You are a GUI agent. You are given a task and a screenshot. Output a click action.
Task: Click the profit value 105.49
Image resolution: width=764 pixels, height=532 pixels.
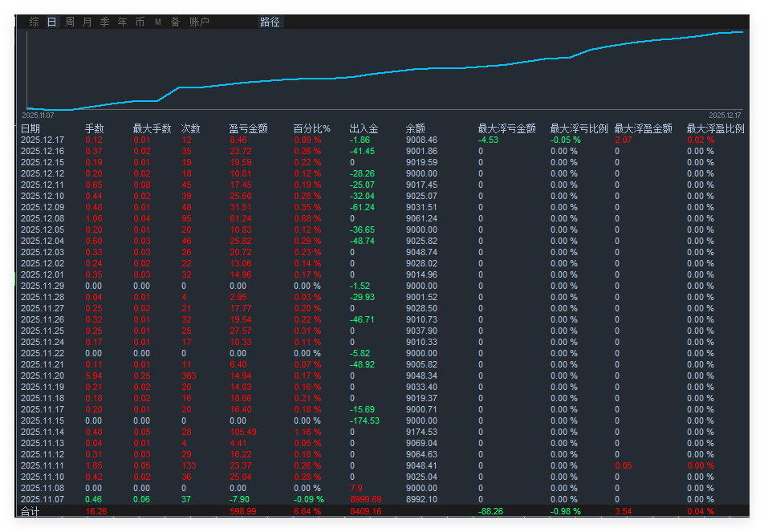(243, 432)
